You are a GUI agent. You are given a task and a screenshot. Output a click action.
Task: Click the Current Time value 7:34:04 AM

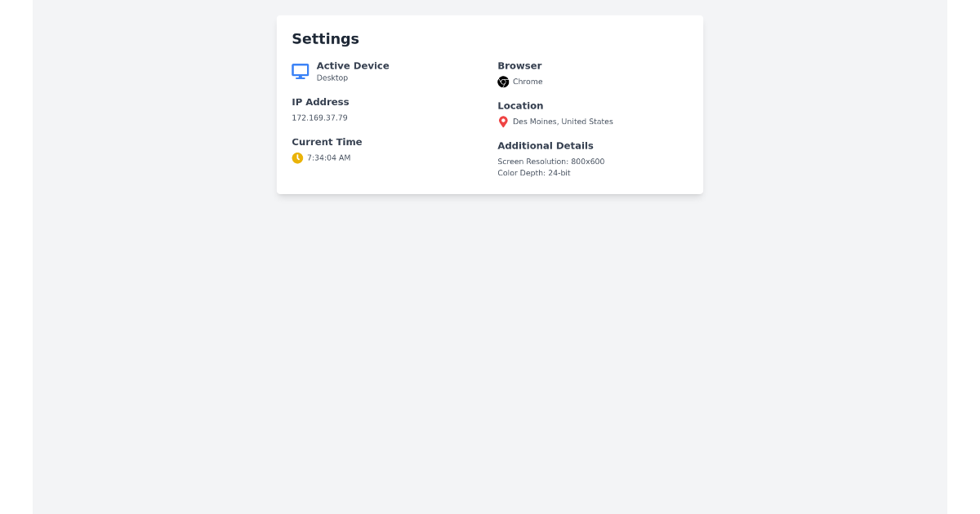[x=328, y=157]
